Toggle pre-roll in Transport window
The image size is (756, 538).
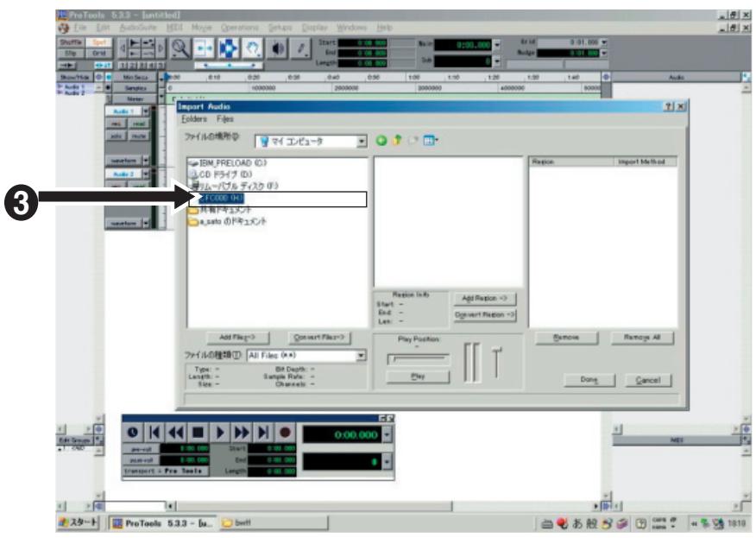(x=142, y=449)
